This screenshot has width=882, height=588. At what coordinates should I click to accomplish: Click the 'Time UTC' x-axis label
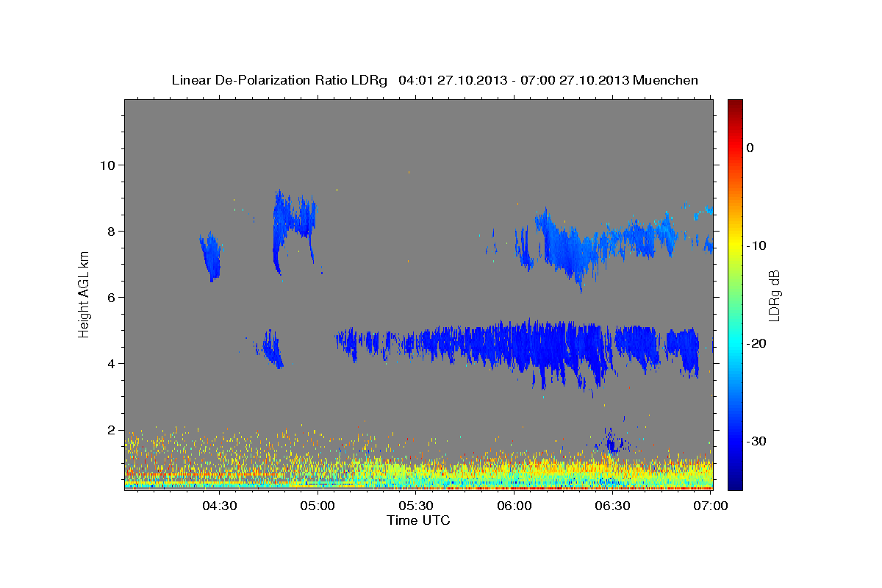(418, 520)
